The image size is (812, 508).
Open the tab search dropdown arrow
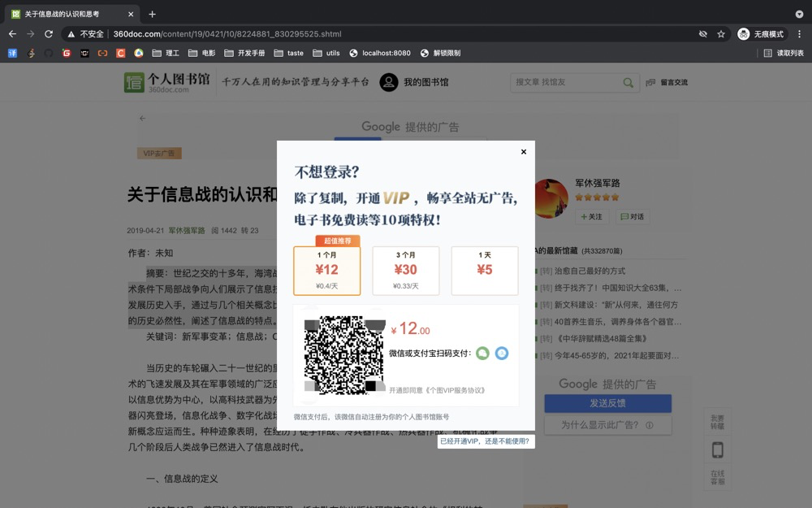tap(799, 14)
